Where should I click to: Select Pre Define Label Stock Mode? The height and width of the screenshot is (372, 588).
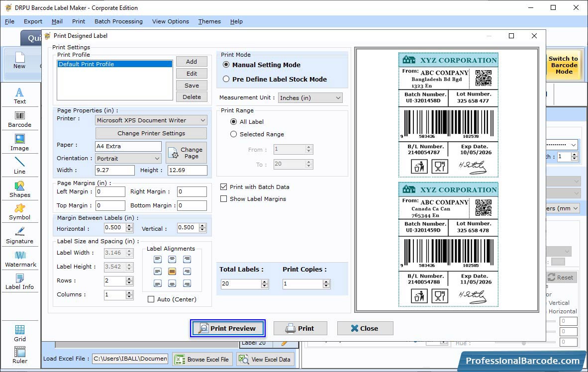click(226, 79)
